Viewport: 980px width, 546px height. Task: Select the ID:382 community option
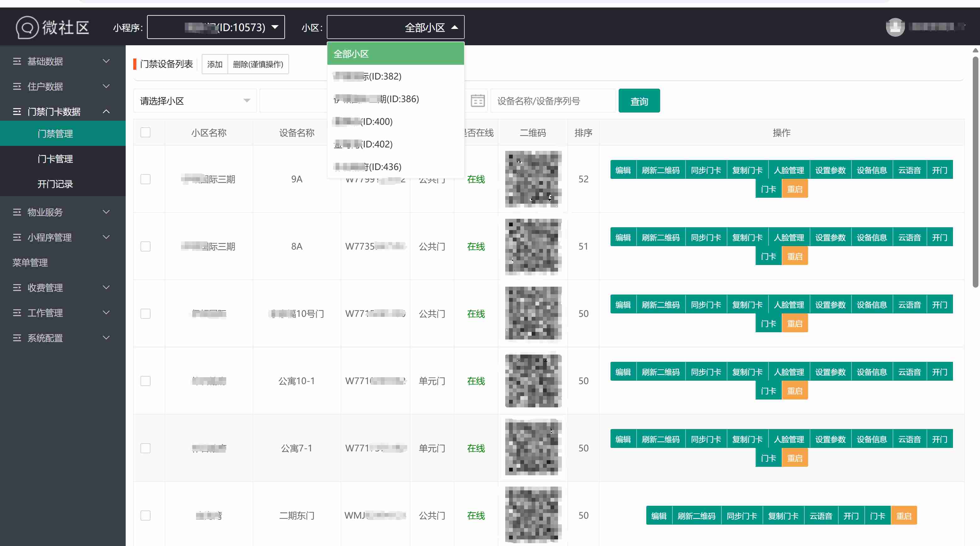tap(395, 76)
